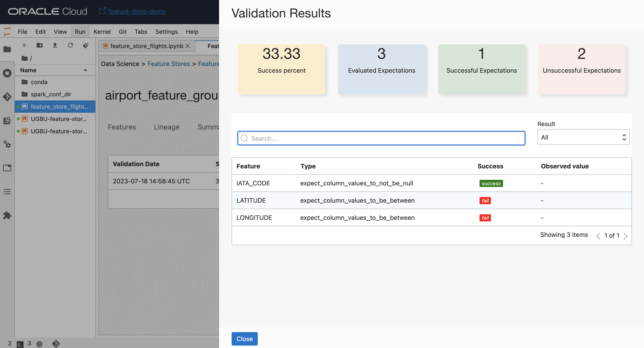This screenshot has height=348, width=644.
Task: Open the View menu
Action: click(60, 32)
